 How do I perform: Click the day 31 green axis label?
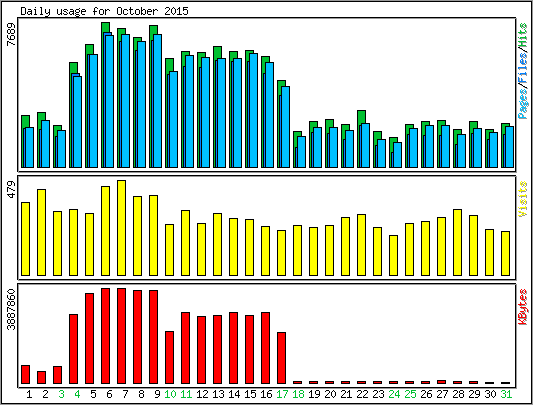click(x=506, y=394)
